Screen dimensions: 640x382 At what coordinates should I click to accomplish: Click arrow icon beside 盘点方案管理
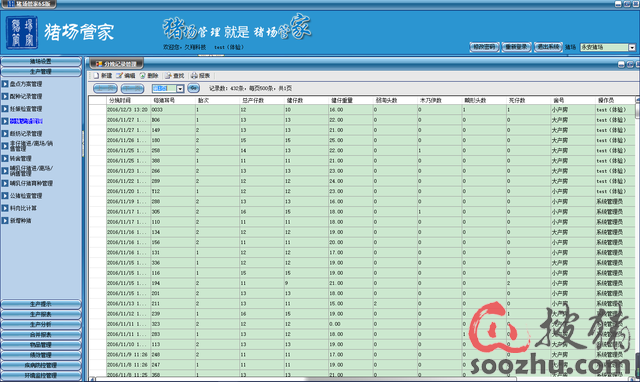[5, 84]
